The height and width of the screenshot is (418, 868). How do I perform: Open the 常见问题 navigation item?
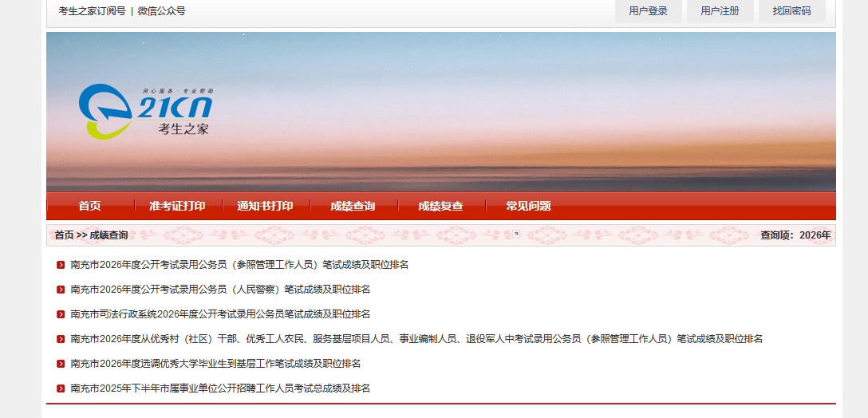click(x=528, y=206)
